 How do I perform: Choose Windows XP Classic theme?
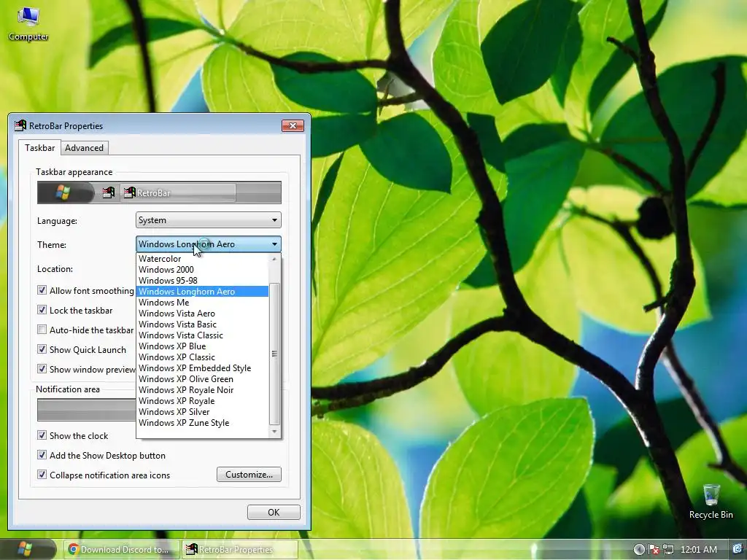(x=203, y=357)
